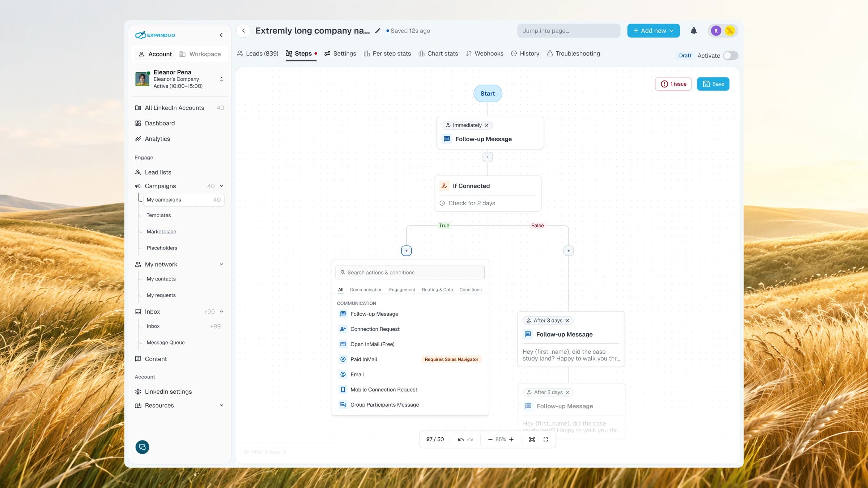Add a step on the True branch
Screen dimensions: 868x488
point(406,251)
